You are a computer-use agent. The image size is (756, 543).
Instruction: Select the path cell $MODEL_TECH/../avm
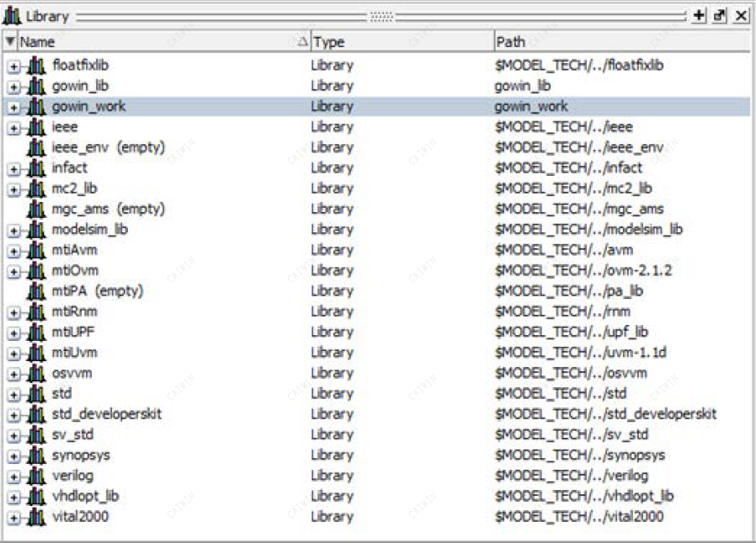tap(563, 250)
